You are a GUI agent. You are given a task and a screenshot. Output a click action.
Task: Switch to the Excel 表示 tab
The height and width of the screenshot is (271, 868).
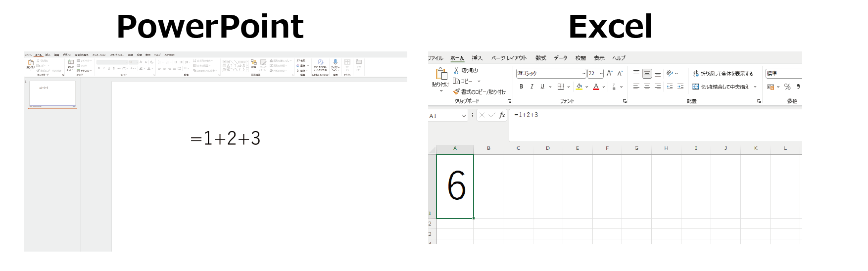coord(599,58)
